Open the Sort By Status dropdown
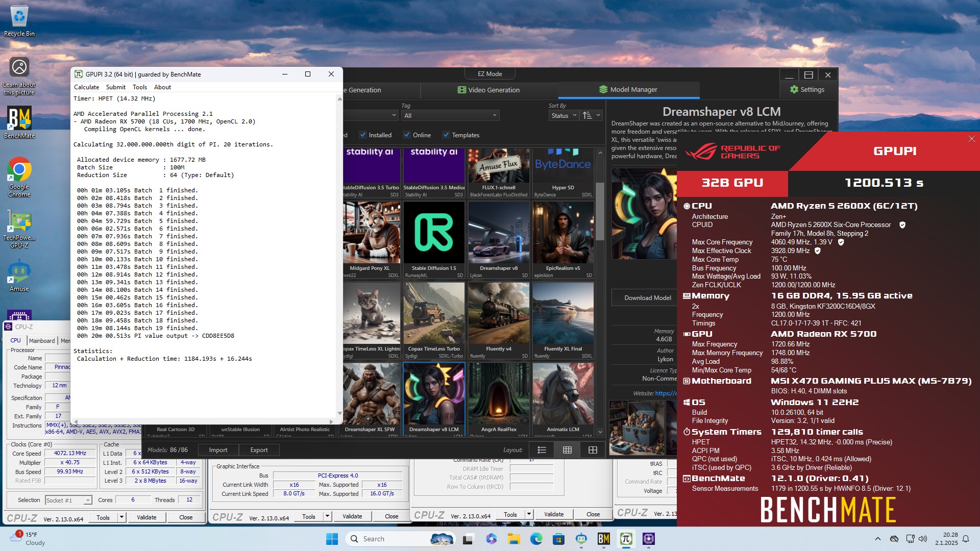 [563, 116]
